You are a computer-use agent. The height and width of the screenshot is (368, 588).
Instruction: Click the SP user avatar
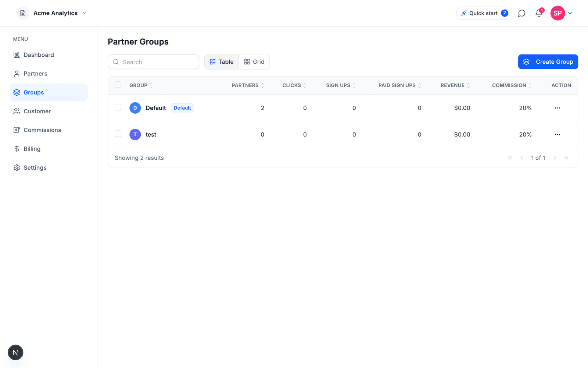click(x=557, y=13)
